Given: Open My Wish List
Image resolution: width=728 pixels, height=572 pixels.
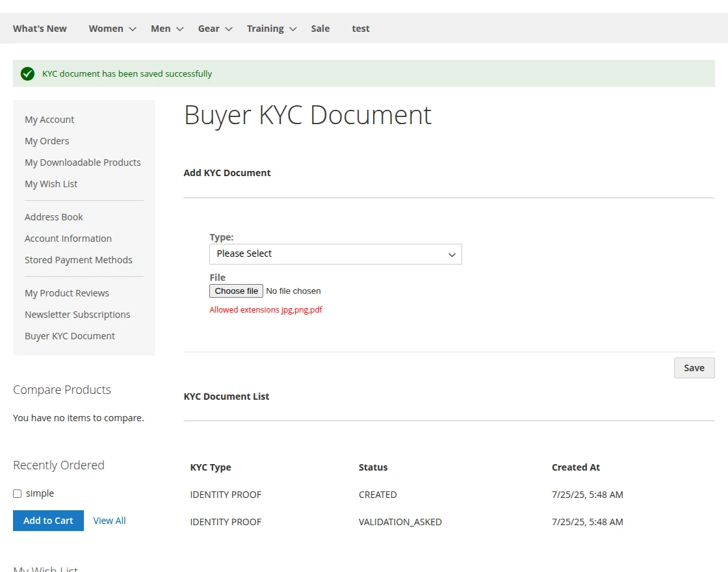Looking at the screenshot, I should click(51, 184).
